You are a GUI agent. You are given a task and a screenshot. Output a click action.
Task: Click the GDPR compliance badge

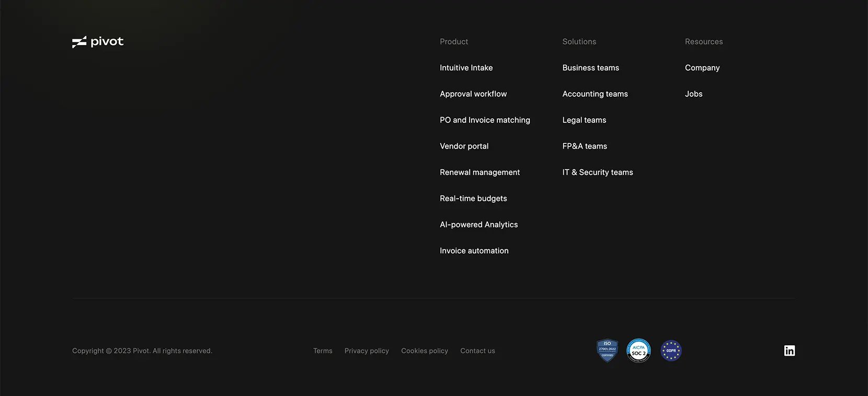(671, 350)
